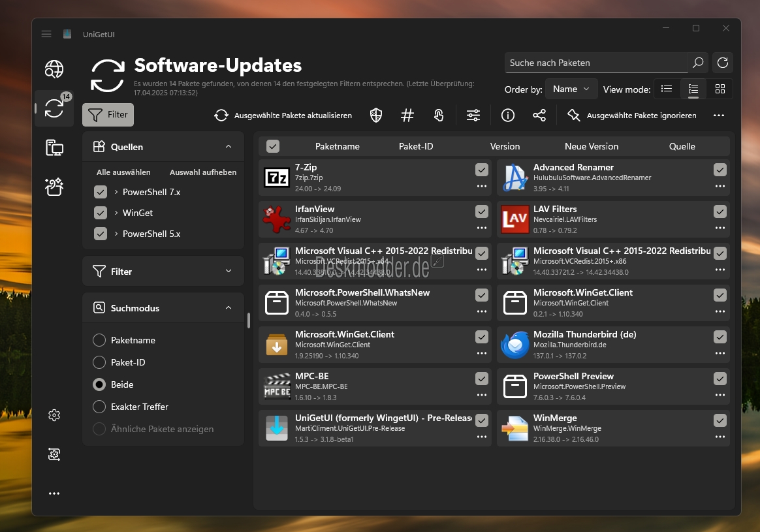Open more options for Advanced Renamer
Image resolution: width=760 pixels, height=532 pixels.
pos(720,186)
